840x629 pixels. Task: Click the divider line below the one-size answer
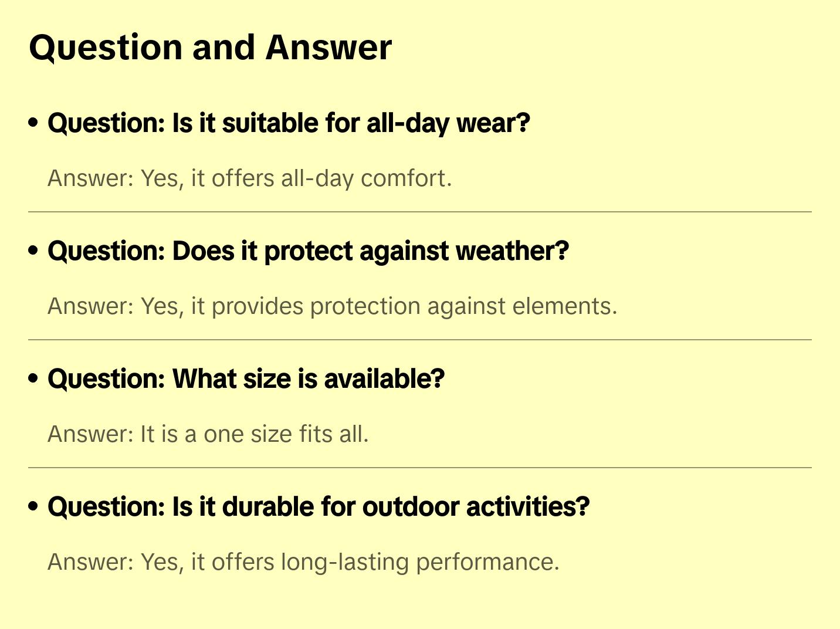(420, 468)
